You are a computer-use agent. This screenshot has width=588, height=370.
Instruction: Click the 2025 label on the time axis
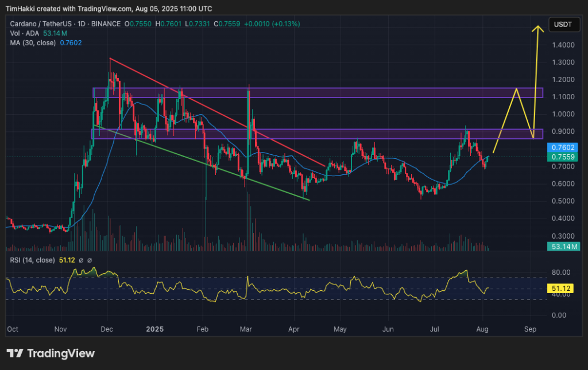click(x=154, y=329)
